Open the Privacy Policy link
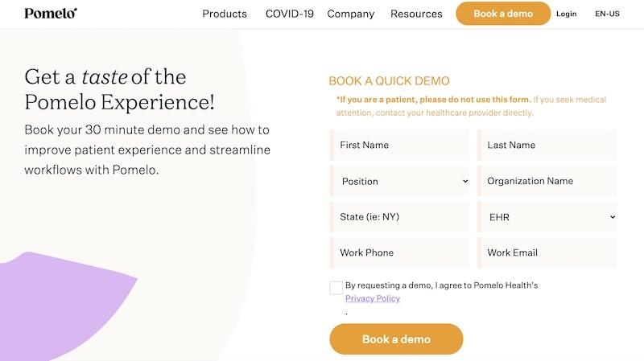The image size is (644, 361). tap(373, 298)
